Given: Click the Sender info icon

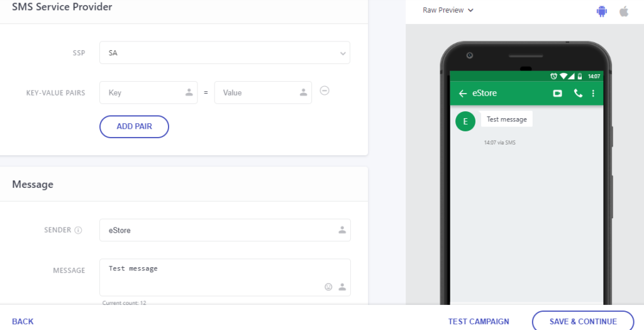Looking at the screenshot, I should [x=78, y=230].
